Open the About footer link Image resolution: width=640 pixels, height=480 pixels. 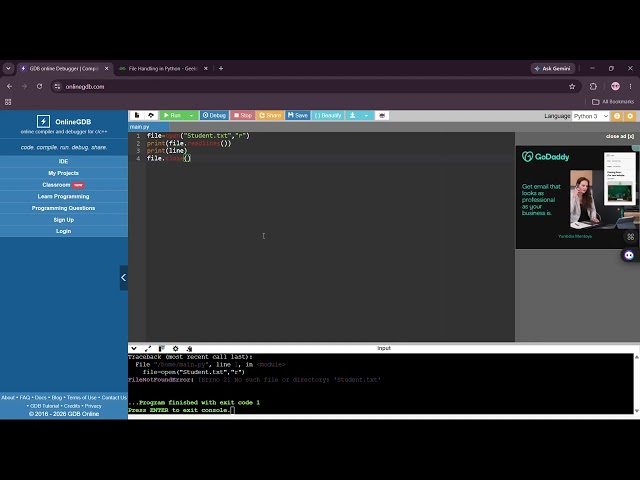(x=8, y=398)
